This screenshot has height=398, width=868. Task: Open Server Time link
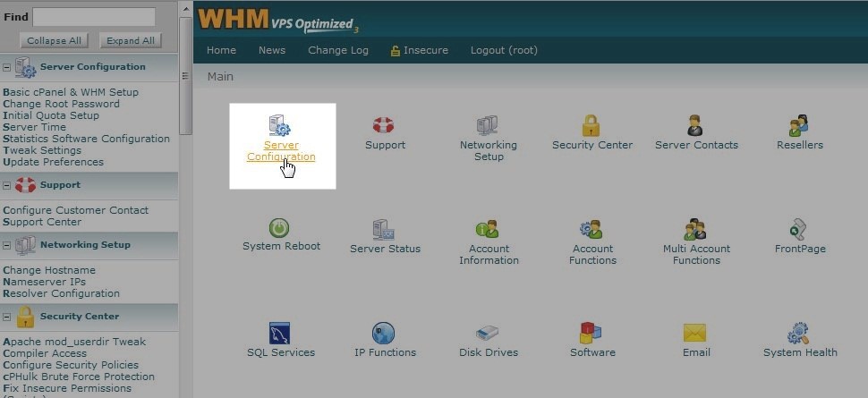pos(34,127)
